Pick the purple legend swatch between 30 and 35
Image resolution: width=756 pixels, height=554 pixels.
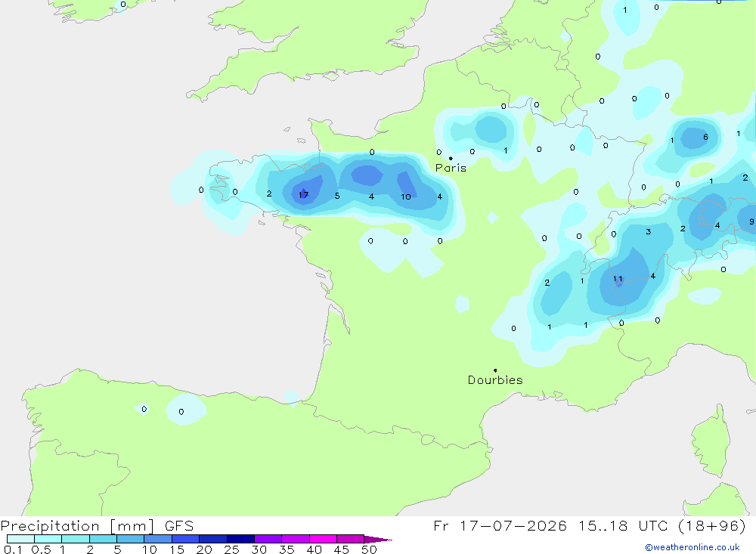[268, 539]
